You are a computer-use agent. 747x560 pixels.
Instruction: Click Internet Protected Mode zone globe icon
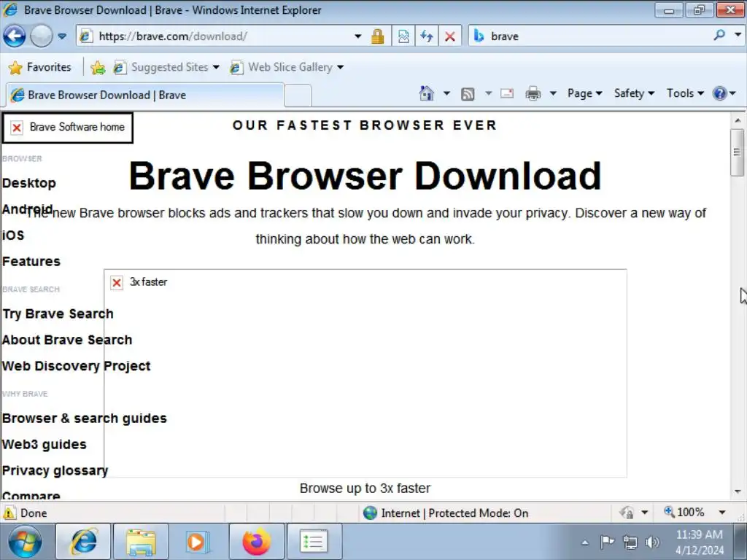[x=370, y=513]
